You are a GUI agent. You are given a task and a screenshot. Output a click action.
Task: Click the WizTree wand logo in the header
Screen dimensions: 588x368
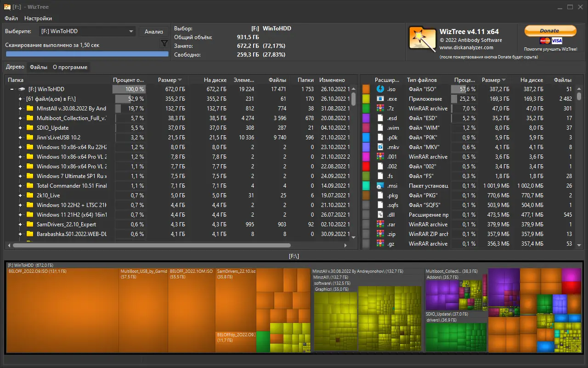coord(423,39)
